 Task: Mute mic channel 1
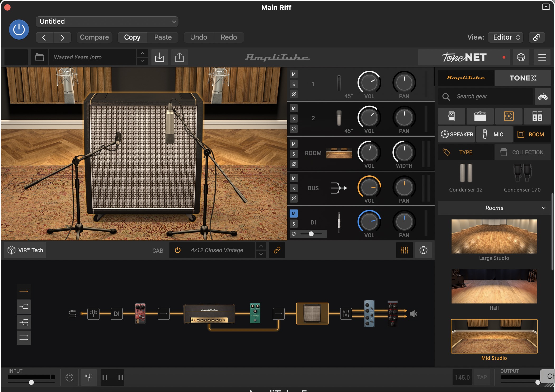click(x=294, y=74)
